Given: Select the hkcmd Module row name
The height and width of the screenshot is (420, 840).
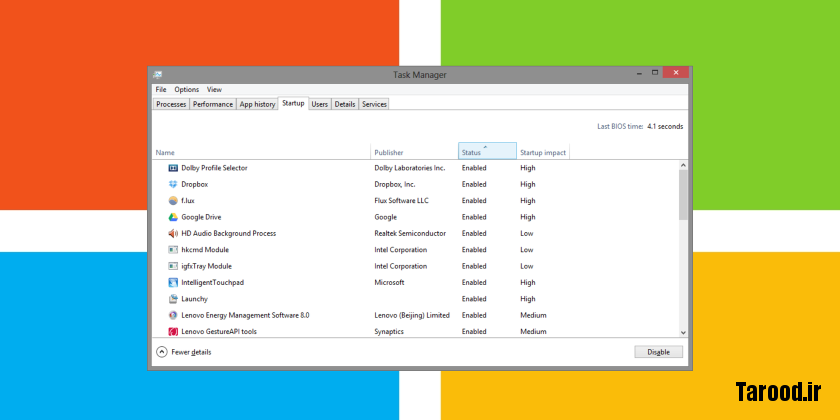Looking at the screenshot, I should pos(205,250).
